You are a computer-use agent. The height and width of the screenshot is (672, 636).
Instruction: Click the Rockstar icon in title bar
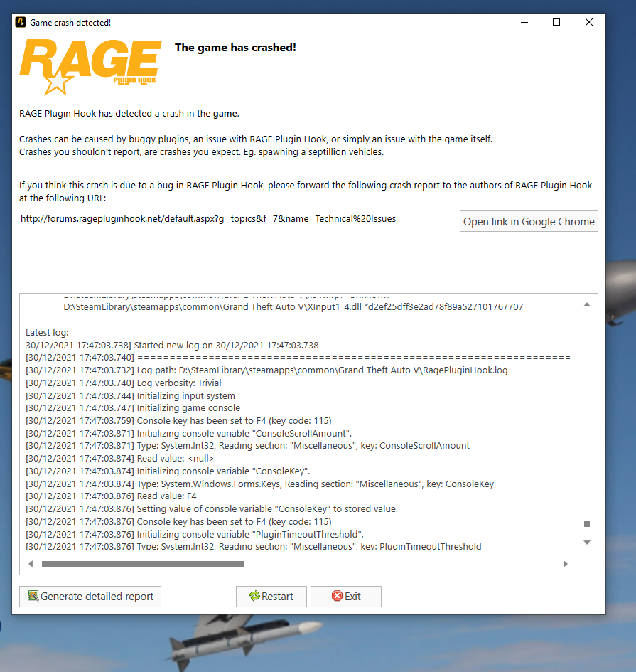point(21,22)
